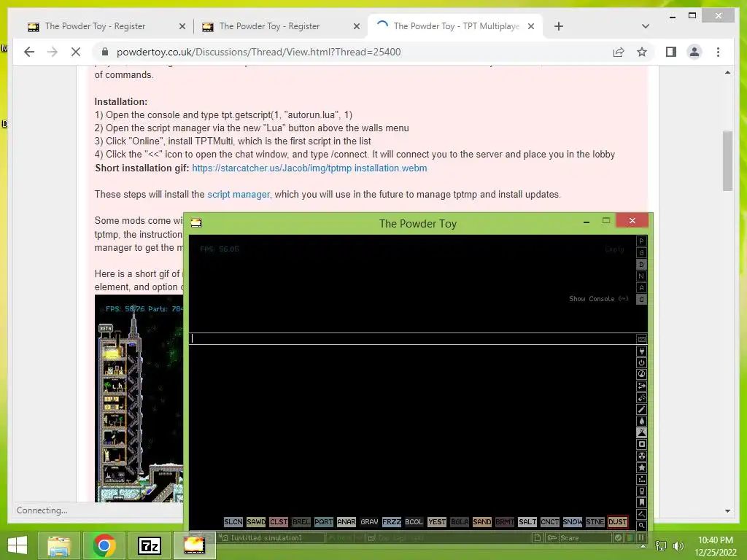Open a new Chrome tab
747x560 pixels.
tap(559, 26)
